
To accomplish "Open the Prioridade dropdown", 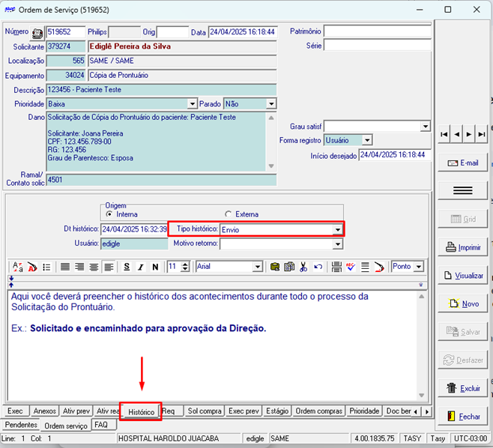I will [x=192, y=103].
